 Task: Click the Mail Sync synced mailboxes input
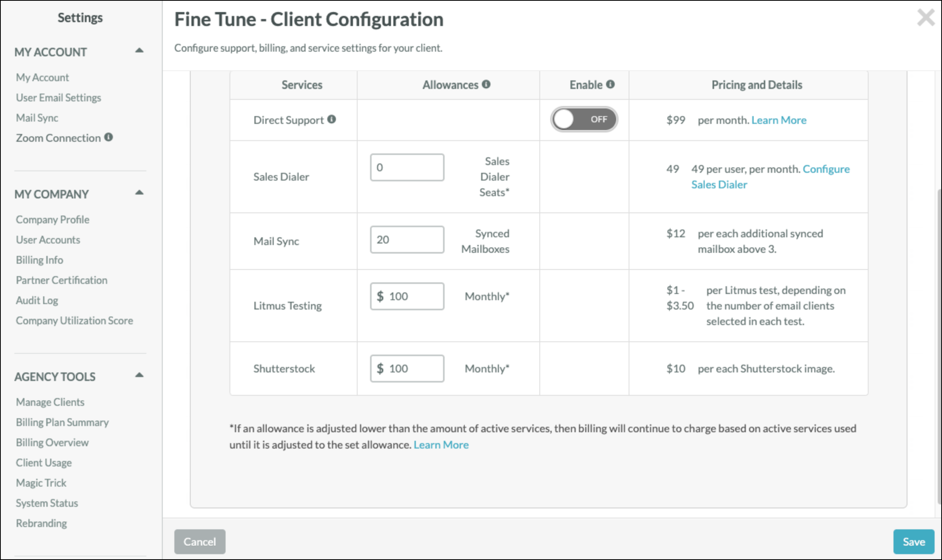tap(407, 240)
